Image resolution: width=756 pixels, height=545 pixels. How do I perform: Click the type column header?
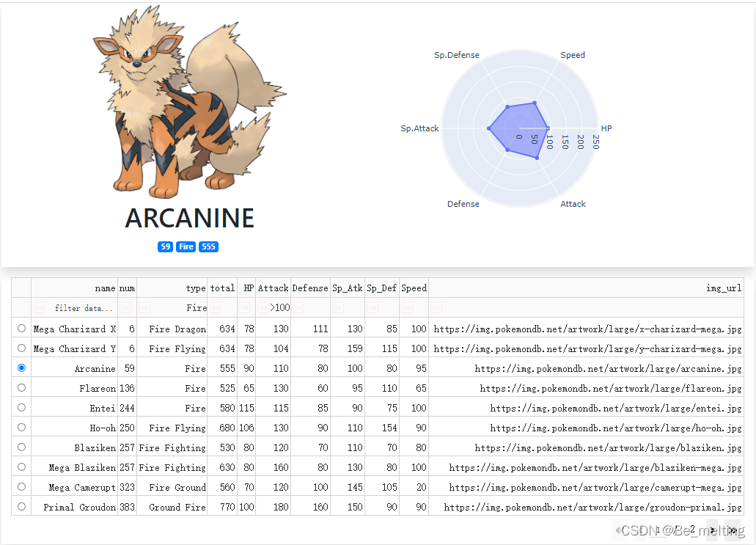tap(172, 288)
